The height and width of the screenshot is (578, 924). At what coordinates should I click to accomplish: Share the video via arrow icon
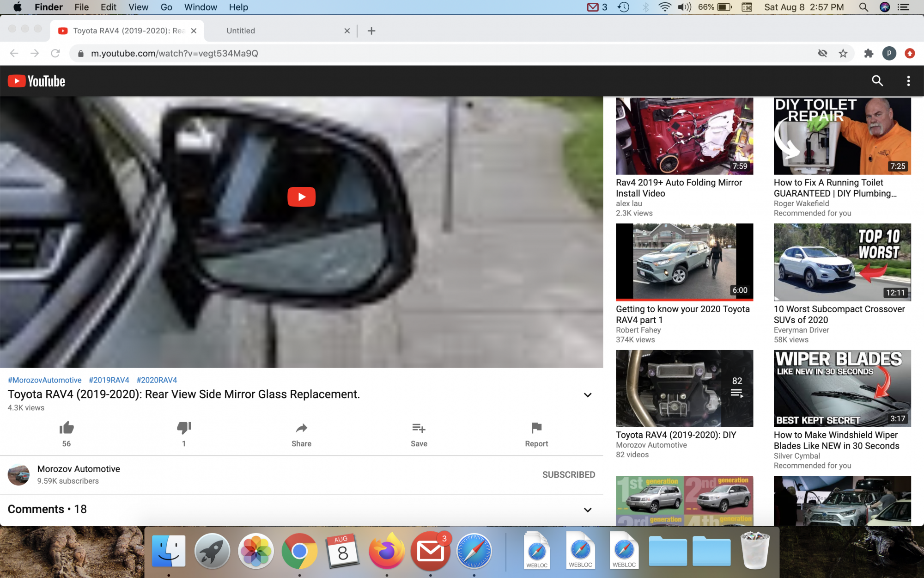tap(301, 428)
